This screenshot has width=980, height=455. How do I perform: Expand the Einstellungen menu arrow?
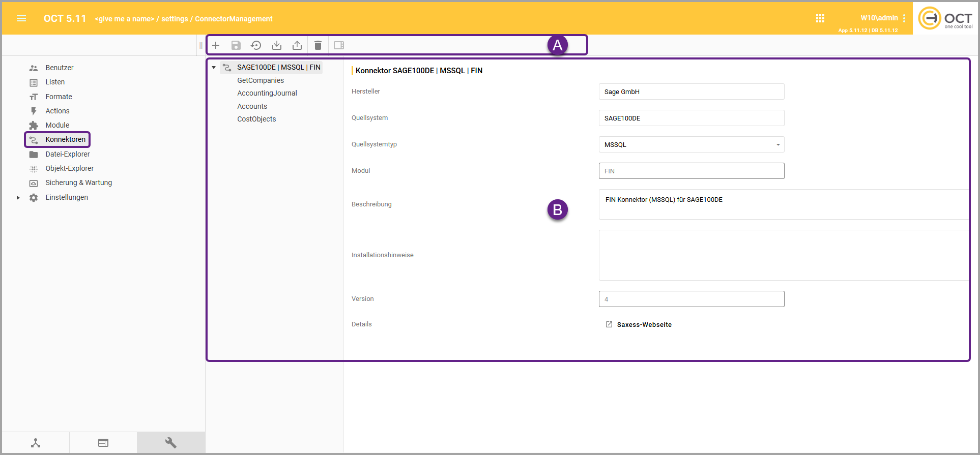pyautogui.click(x=18, y=198)
